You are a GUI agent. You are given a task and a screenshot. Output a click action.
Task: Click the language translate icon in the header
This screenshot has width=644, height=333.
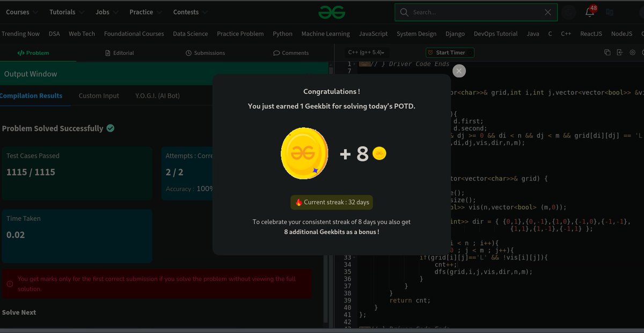coord(609,12)
